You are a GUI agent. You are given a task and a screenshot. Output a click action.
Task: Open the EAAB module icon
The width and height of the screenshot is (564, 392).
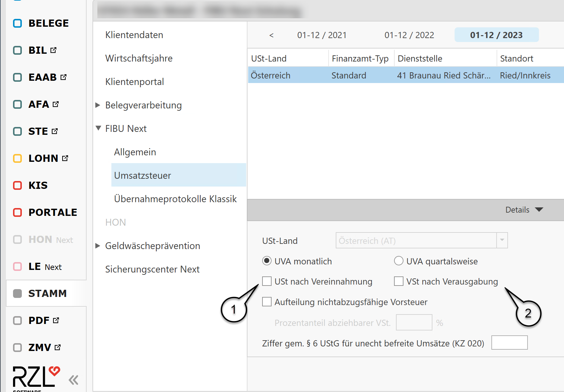(x=17, y=77)
